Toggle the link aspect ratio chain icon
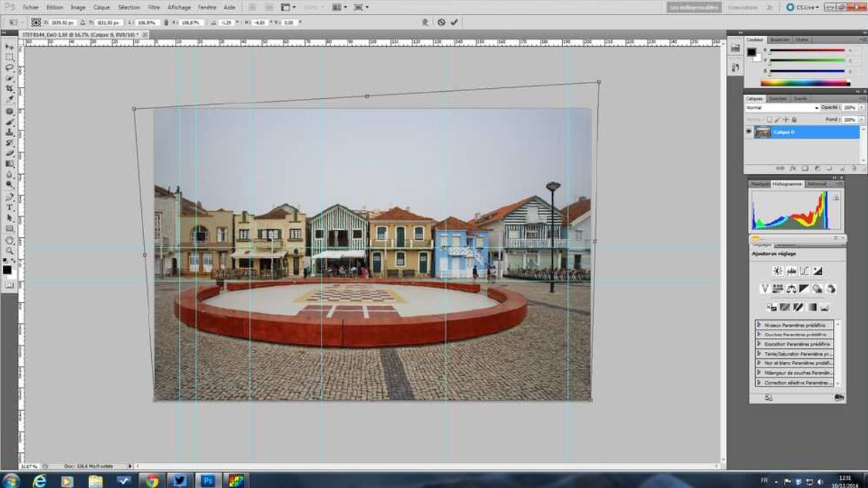 pyautogui.click(x=166, y=22)
